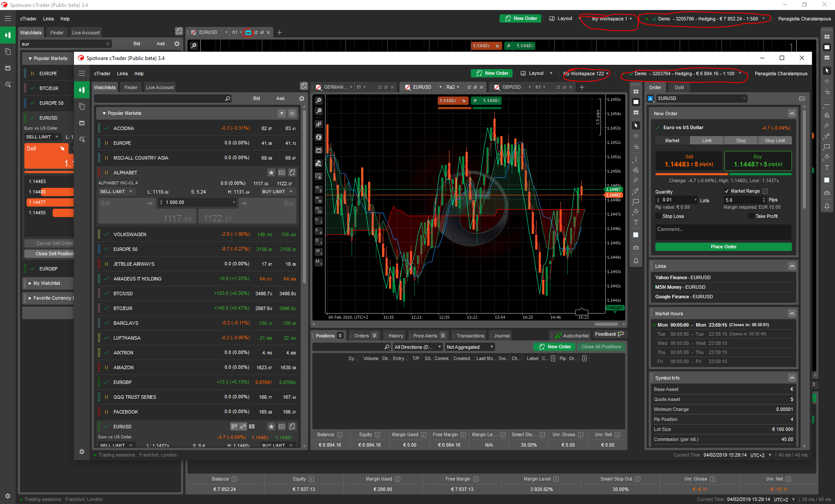The image size is (835, 504).
Task: Select the cursor pointer tool in front window
Action: tap(636, 125)
